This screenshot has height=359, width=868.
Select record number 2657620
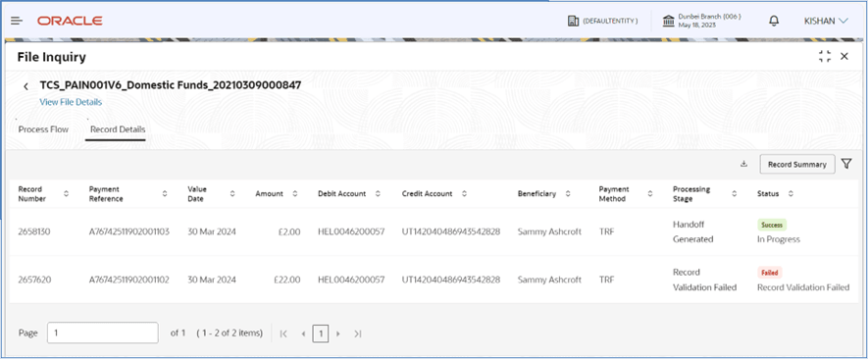pyautogui.click(x=35, y=280)
